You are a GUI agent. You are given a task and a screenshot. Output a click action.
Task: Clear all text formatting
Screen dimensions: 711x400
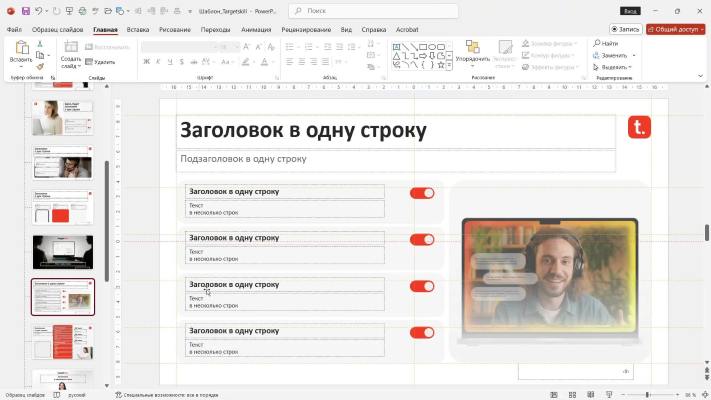(x=271, y=47)
